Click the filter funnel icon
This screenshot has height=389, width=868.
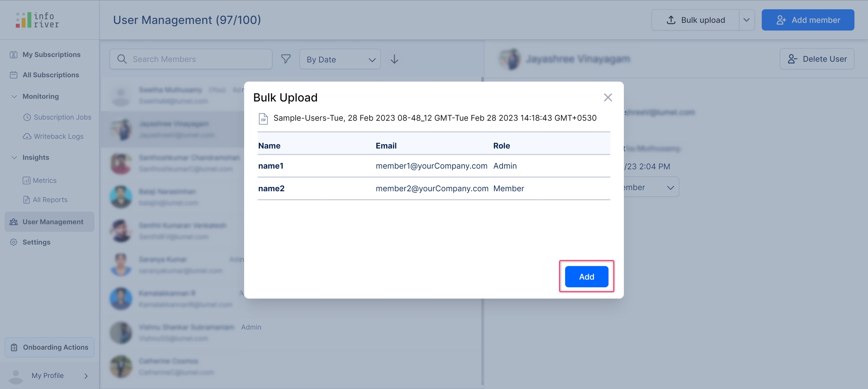(286, 59)
